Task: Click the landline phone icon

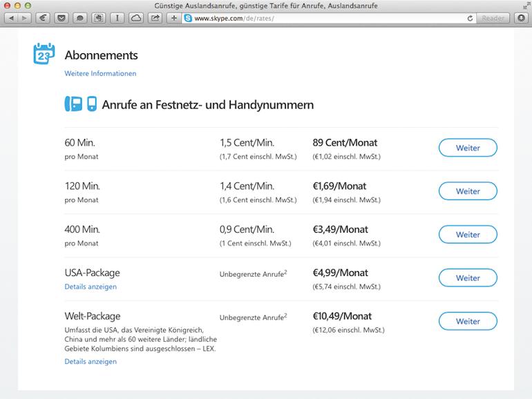Action: (x=73, y=104)
